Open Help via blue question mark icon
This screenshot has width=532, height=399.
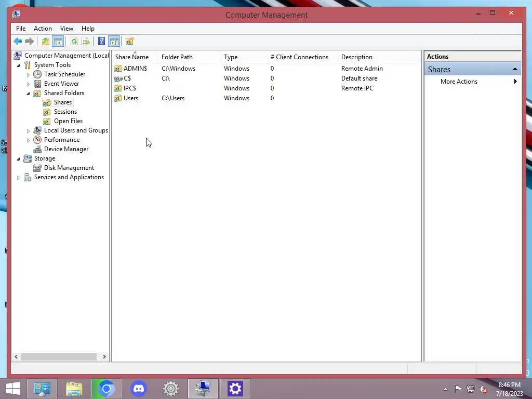(x=101, y=42)
